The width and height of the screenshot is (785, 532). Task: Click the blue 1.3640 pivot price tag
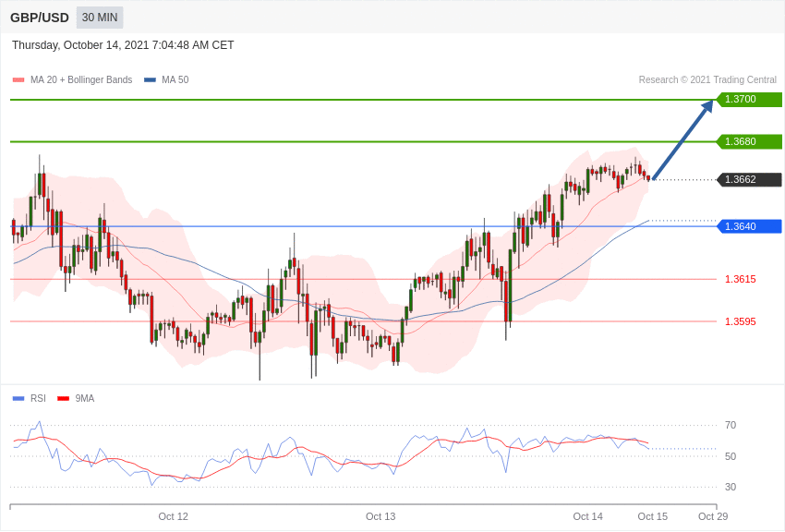749,226
